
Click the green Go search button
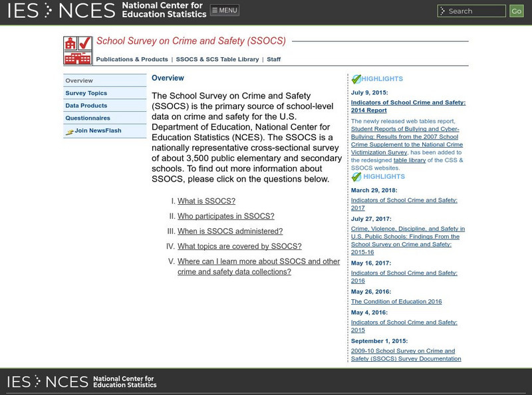coord(517,11)
